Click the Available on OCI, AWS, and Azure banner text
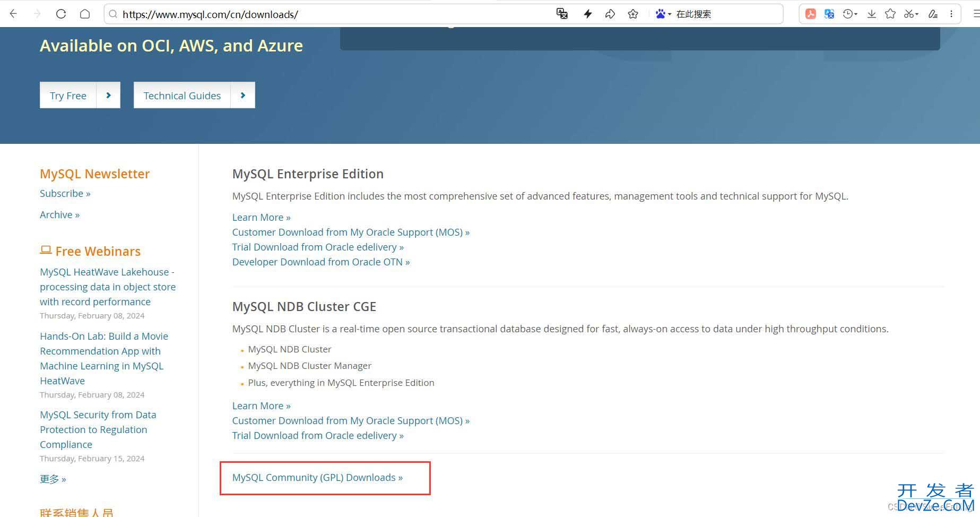 (x=171, y=46)
